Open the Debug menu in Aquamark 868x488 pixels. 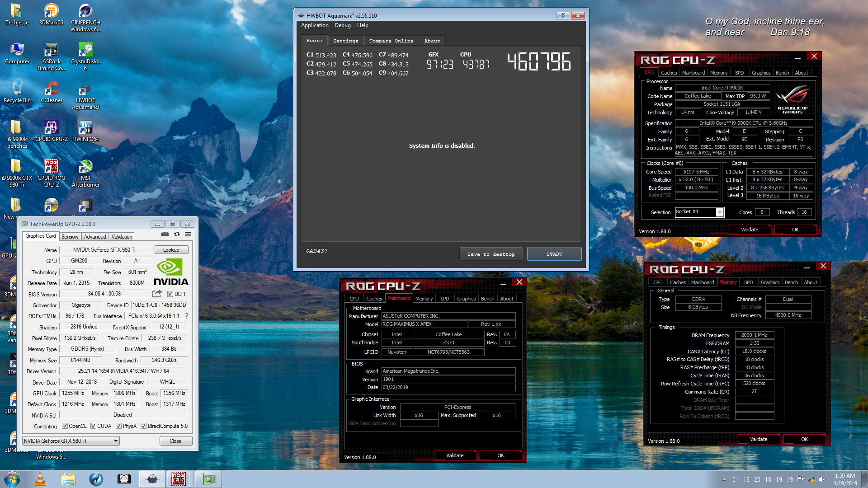(x=343, y=25)
